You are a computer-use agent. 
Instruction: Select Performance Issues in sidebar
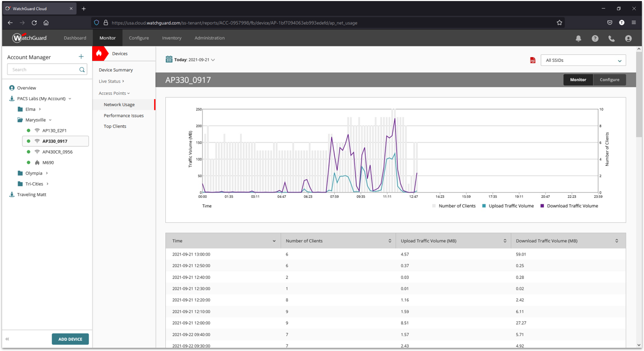(124, 116)
